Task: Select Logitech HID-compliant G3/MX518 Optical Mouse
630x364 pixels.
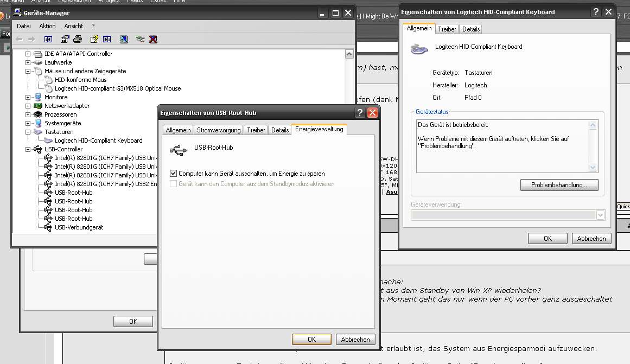Action: click(x=118, y=88)
